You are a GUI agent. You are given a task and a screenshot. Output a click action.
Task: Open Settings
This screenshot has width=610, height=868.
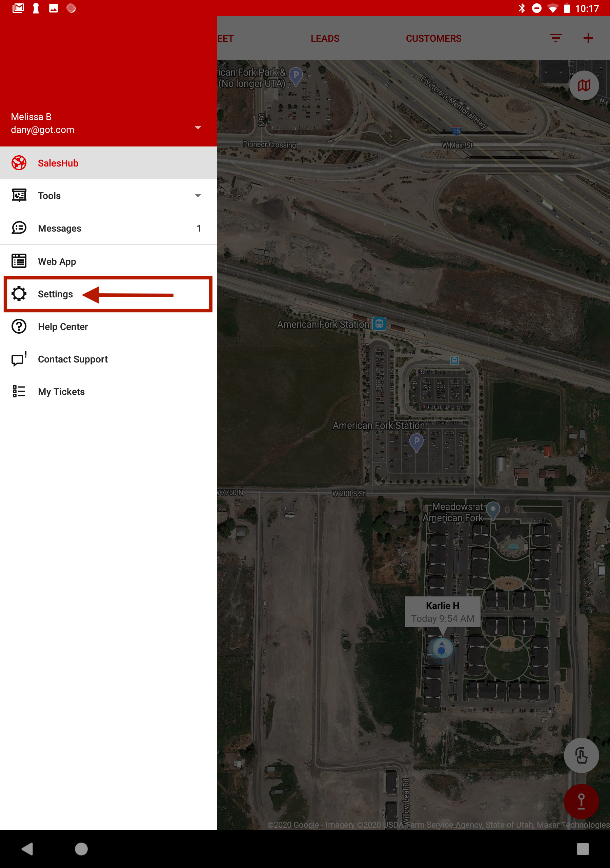point(108,294)
